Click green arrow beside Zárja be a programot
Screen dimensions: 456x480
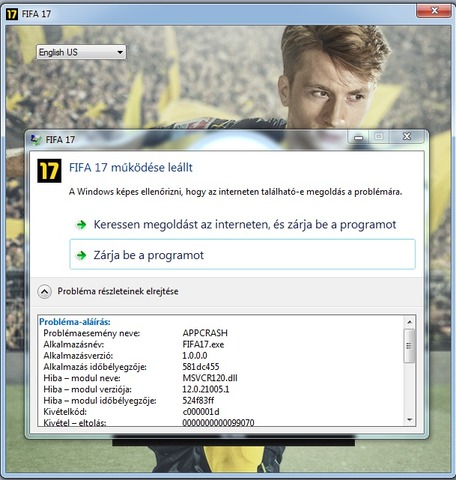(x=81, y=255)
